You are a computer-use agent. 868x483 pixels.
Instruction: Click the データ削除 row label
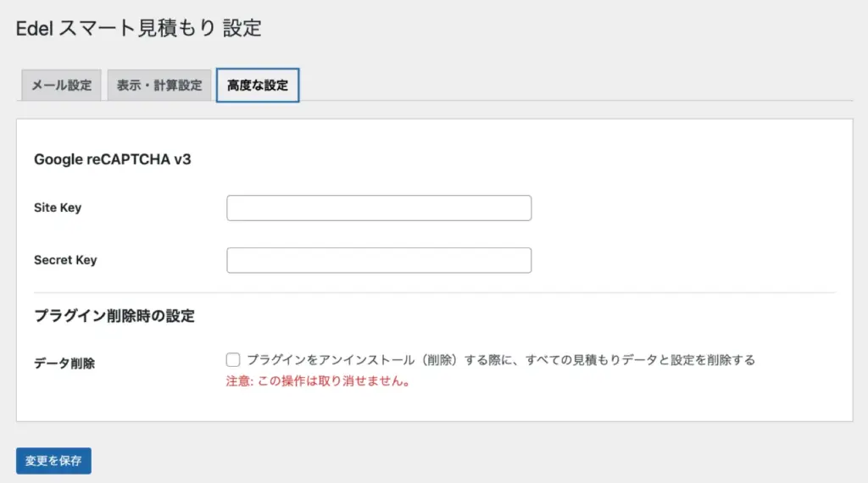pyautogui.click(x=64, y=364)
